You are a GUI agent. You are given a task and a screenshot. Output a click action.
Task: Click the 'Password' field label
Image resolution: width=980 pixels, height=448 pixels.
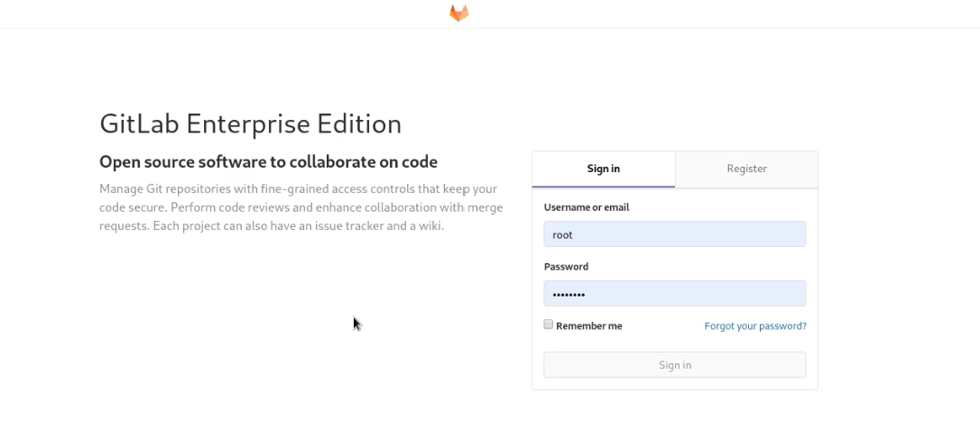(566, 267)
